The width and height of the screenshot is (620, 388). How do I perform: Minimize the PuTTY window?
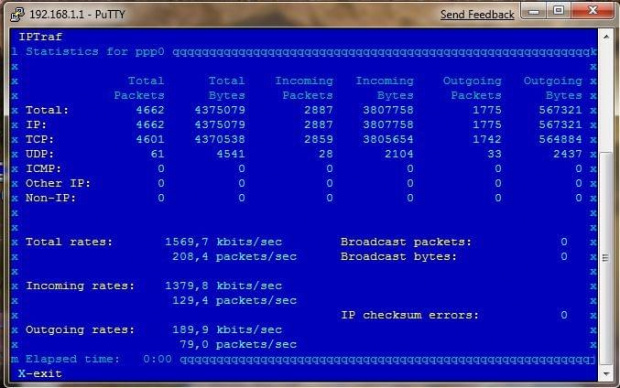(533, 11)
